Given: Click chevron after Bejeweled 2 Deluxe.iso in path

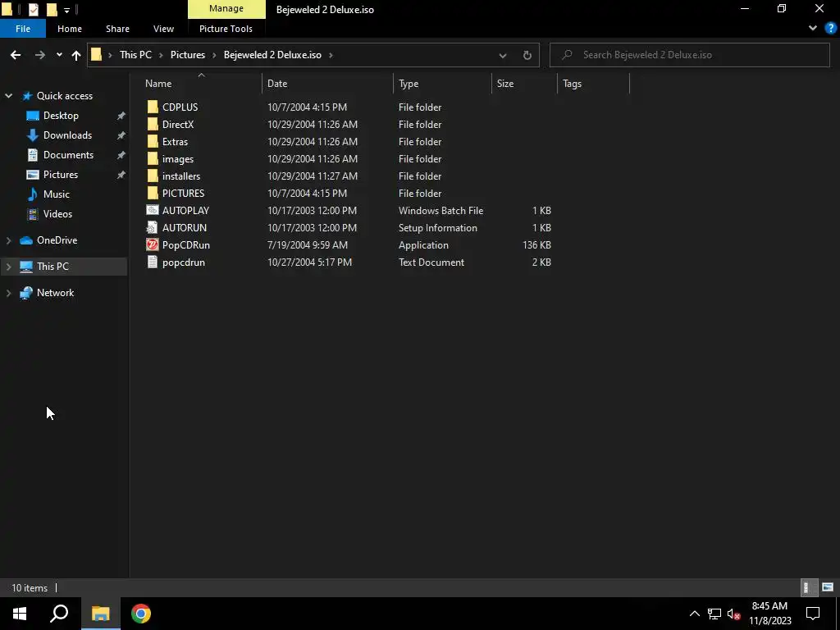Looking at the screenshot, I should point(331,55).
